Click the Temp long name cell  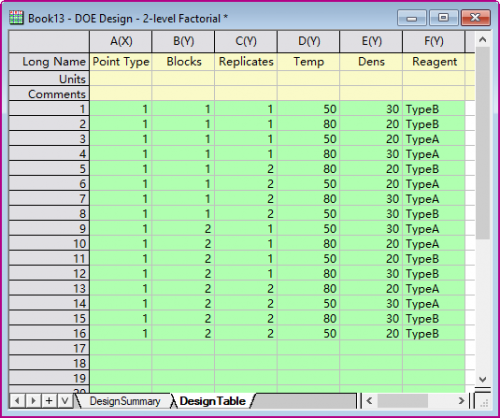point(309,62)
